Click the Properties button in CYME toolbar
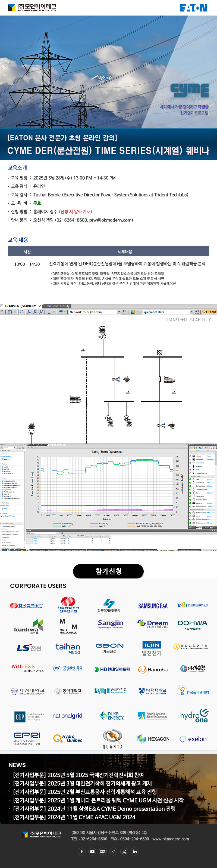 [x=209, y=312]
